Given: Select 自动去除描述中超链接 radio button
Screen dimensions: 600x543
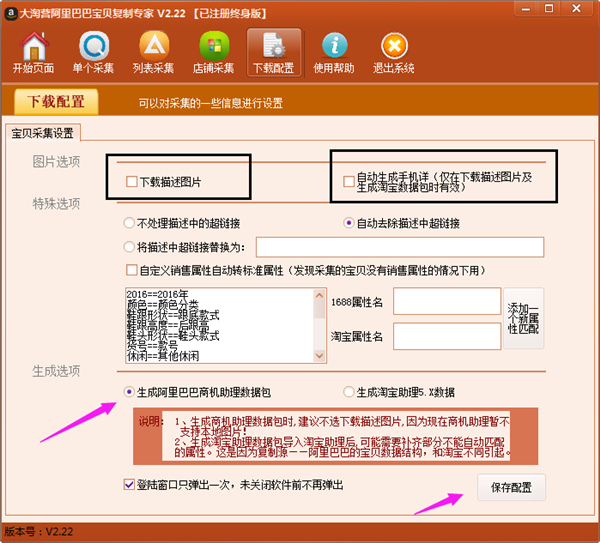Looking at the screenshot, I should click(349, 223).
